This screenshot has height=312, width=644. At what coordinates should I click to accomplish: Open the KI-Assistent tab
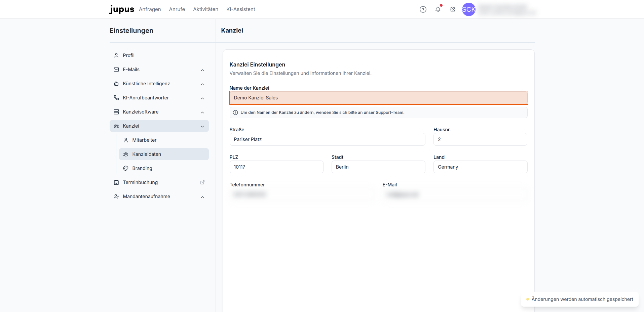(x=241, y=9)
